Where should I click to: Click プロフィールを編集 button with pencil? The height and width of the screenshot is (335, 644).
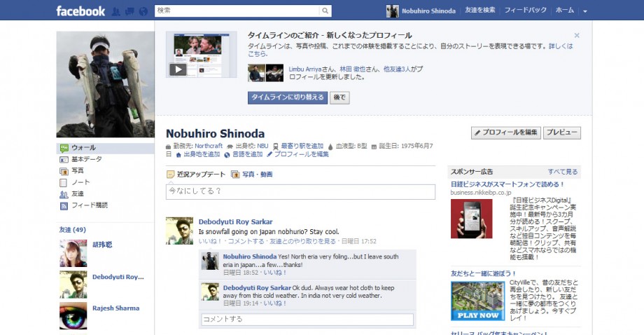tap(505, 132)
